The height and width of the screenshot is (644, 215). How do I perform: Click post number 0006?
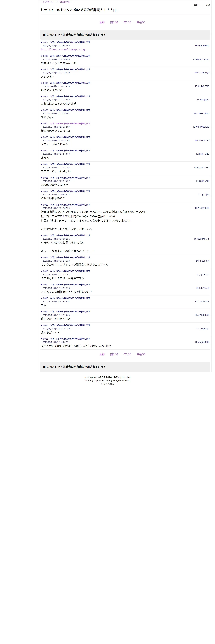[x=46, y=110]
